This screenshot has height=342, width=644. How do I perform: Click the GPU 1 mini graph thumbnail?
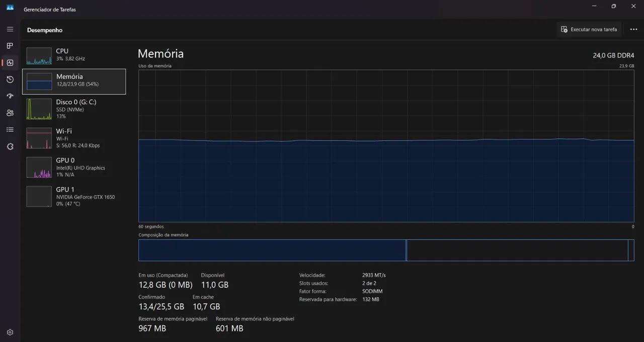(x=39, y=197)
